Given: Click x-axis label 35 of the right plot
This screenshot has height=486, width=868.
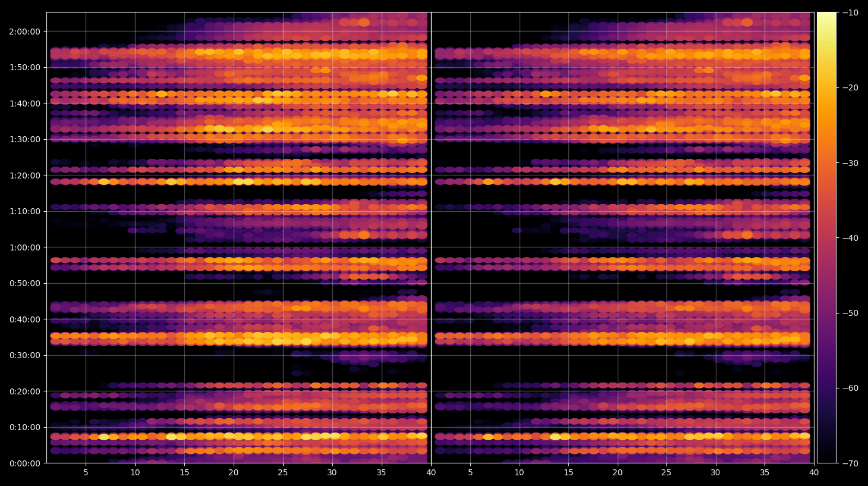Looking at the screenshot, I should coord(765,473).
